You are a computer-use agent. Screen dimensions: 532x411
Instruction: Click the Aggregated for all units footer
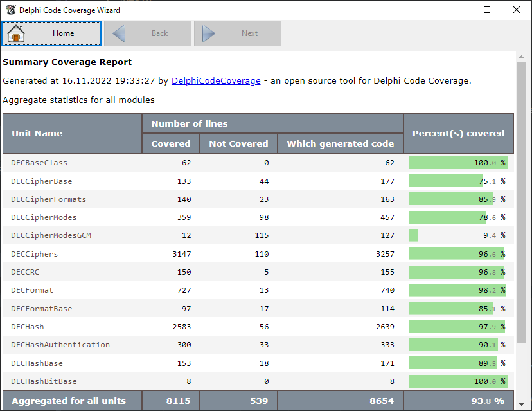point(69,401)
